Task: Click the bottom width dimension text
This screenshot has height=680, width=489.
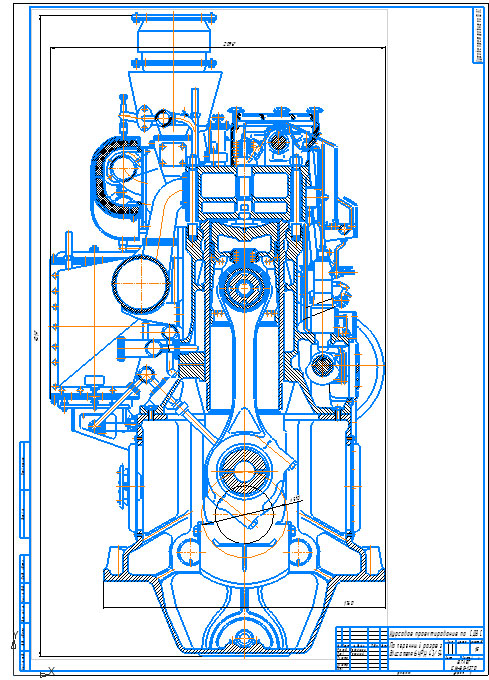Action: (349, 603)
